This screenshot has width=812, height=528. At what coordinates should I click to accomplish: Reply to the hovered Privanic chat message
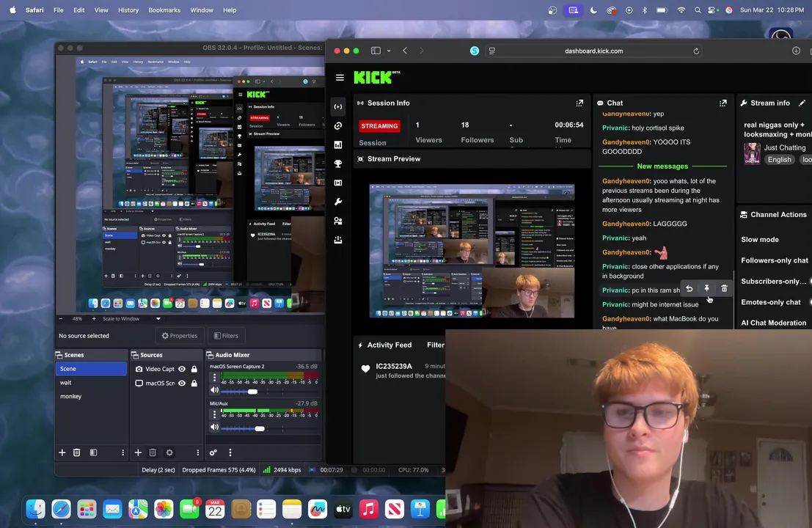690,289
